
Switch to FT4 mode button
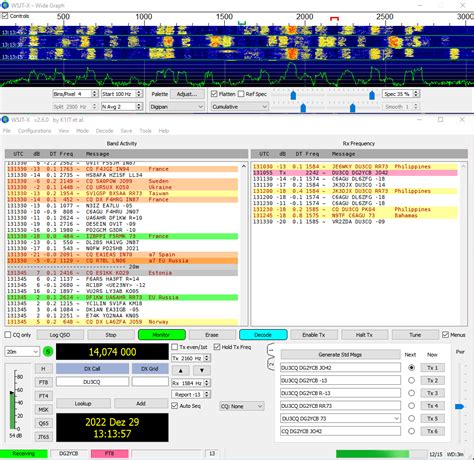[x=43, y=396]
